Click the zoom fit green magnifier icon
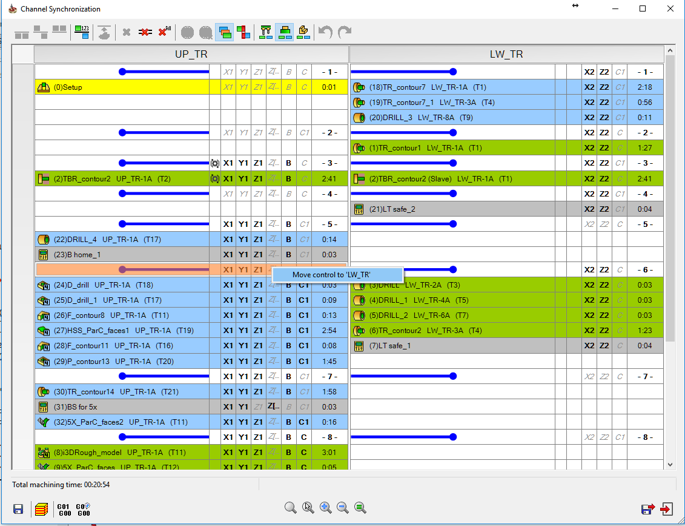Viewport: 685px width, 526px height. (360, 508)
